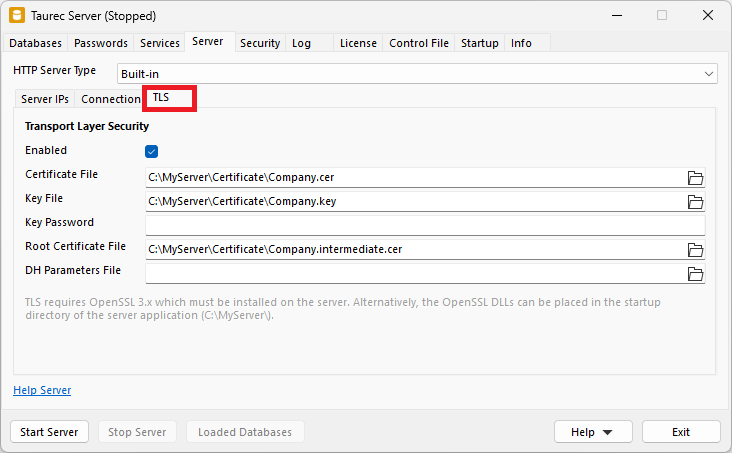732x453 pixels.
Task: Browse for Certificate File folder icon
Action: pyautogui.click(x=695, y=178)
